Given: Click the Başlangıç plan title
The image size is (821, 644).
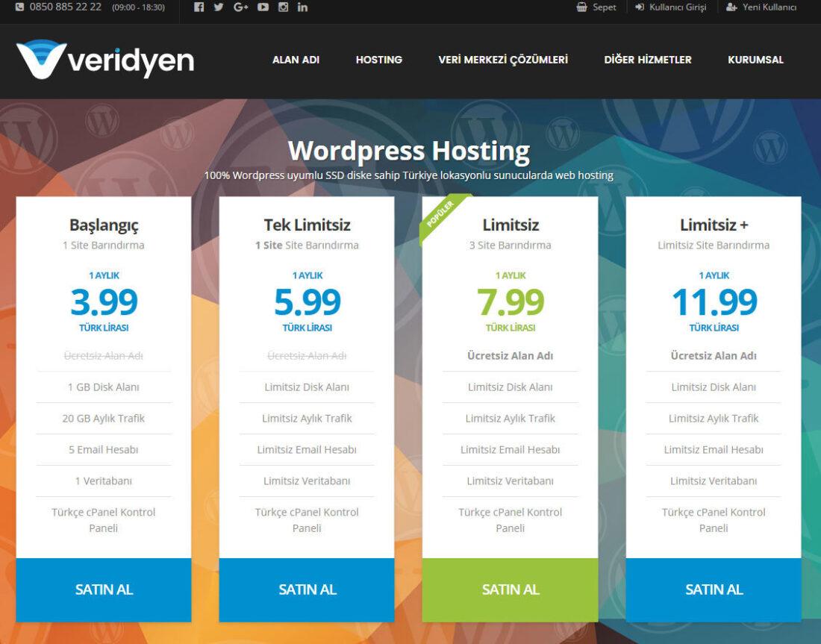Looking at the screenshot, I should [104, 225].
